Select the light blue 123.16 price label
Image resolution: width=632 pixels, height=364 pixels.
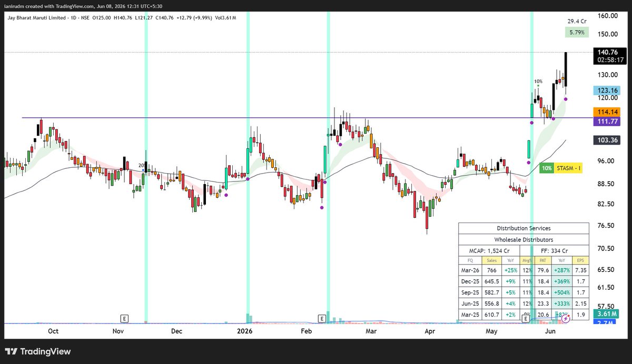(x=607, y=90)
